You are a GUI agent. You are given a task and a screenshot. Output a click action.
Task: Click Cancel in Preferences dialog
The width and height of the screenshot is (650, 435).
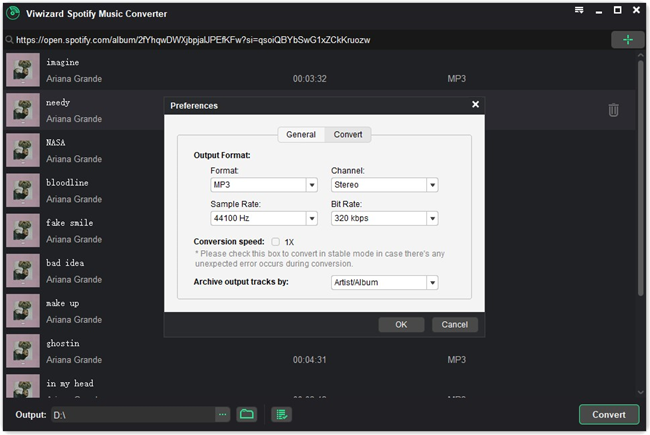pos(454,324)
